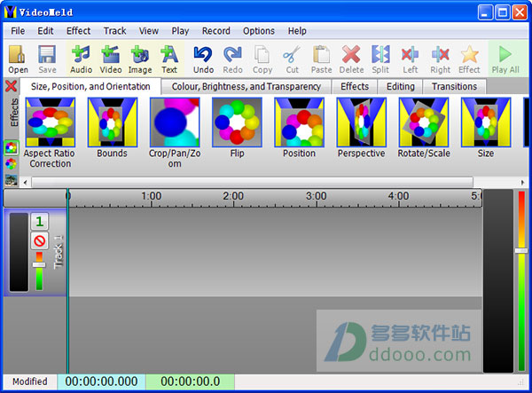Click effects list scroll right arrow
The height and width of the screenshot is (393, 532).
pyautogui.click(x=522, y=182)
